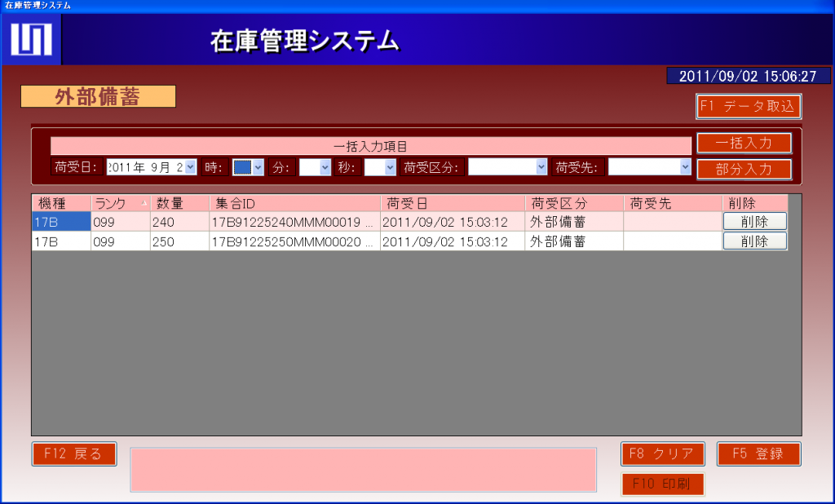Open the 荷受先 dropdown
The width and height of the screenshot is (835, 504).
tap(685, 167)
